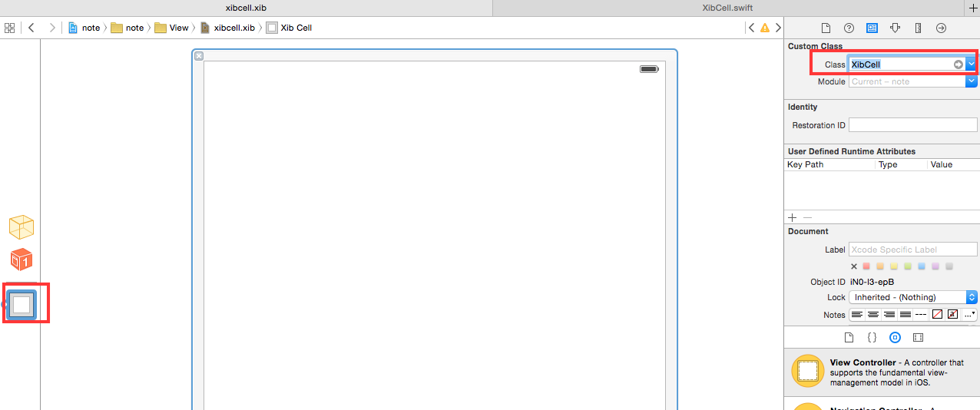980x410 pixels.
Task: Open the Lock popup menu
Action: pos(913,297)
